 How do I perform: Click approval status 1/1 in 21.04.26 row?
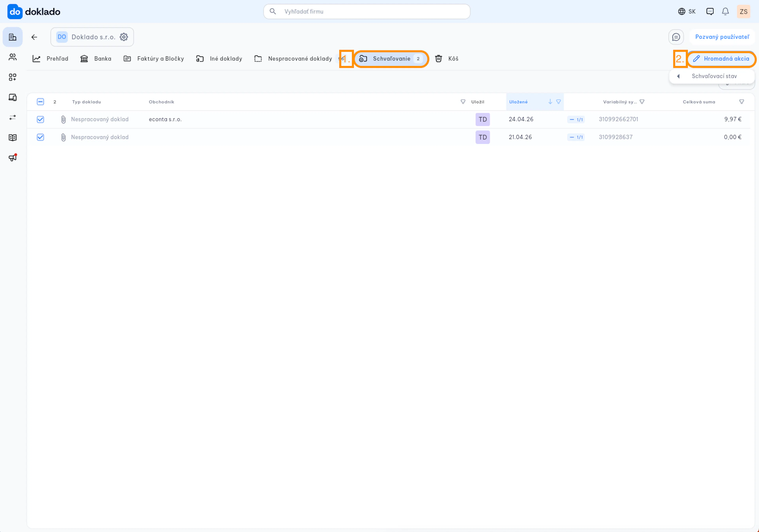576,138
